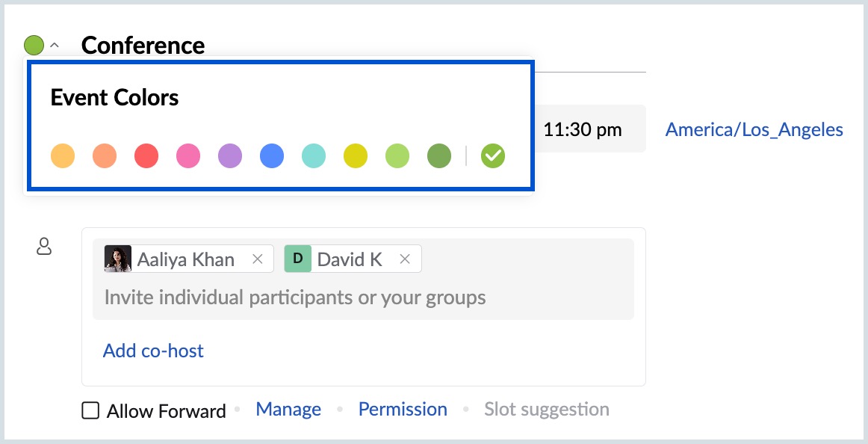The width and height of the screenshot is (868, 444).
Task: Click the Slot suggestion option
Action: pos(546,410)
